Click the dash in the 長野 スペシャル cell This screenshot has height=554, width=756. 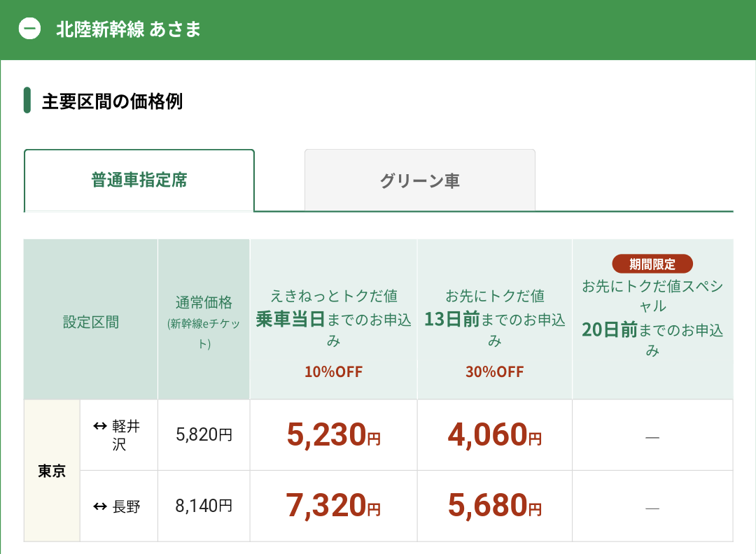pos(652,509)
